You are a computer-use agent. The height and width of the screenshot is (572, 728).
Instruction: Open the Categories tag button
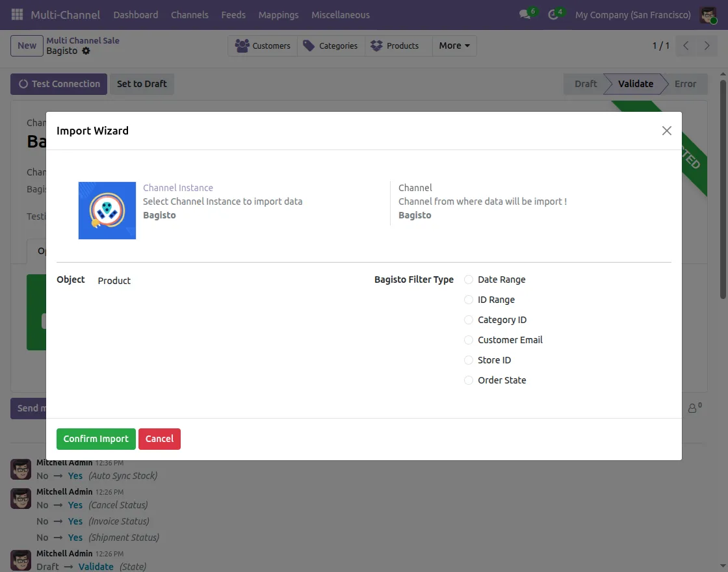331,46
